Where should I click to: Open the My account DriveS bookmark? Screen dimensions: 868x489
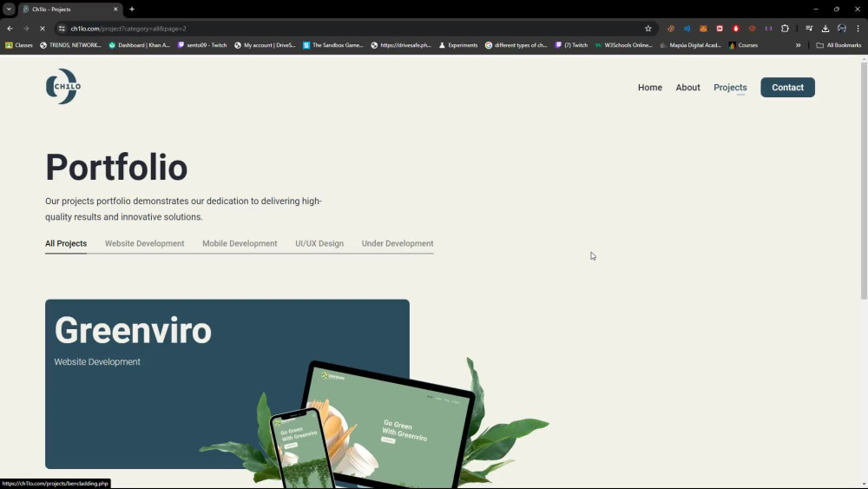tap(265, 45)
